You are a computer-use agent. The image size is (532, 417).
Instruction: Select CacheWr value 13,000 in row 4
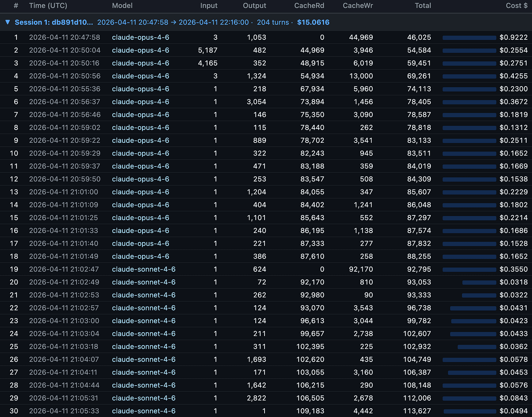[361, 76]
